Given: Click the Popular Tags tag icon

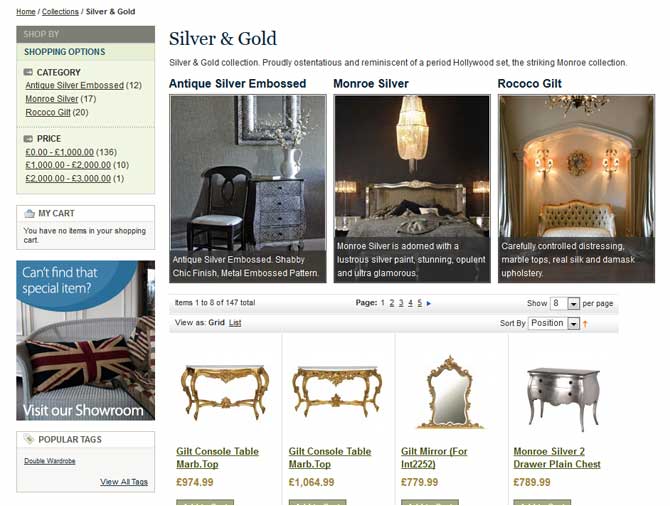Looking at the screenshot, I should (29, 439).
